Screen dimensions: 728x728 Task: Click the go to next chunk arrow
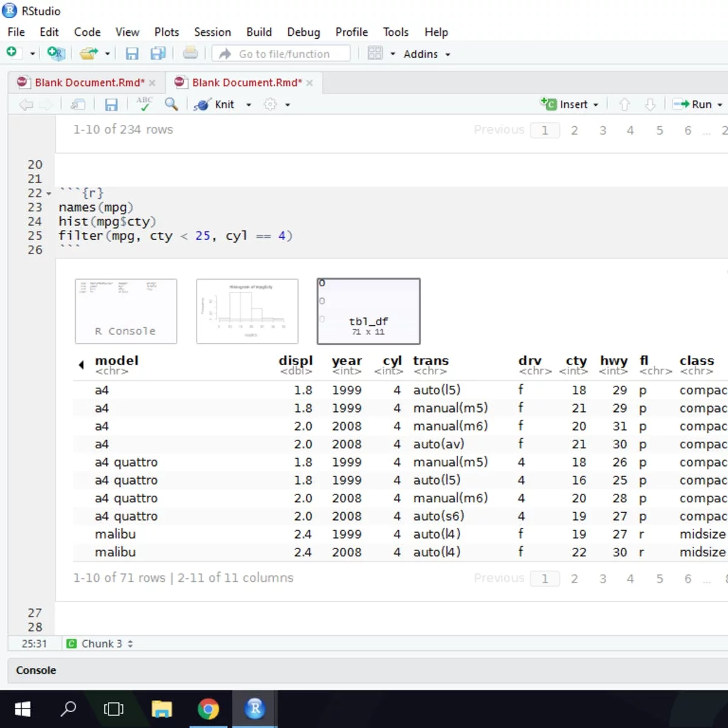click(x=650, y=104)
